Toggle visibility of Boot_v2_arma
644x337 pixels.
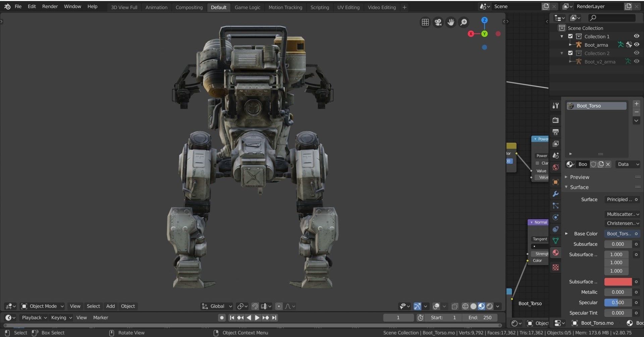(x=636, y=61)
